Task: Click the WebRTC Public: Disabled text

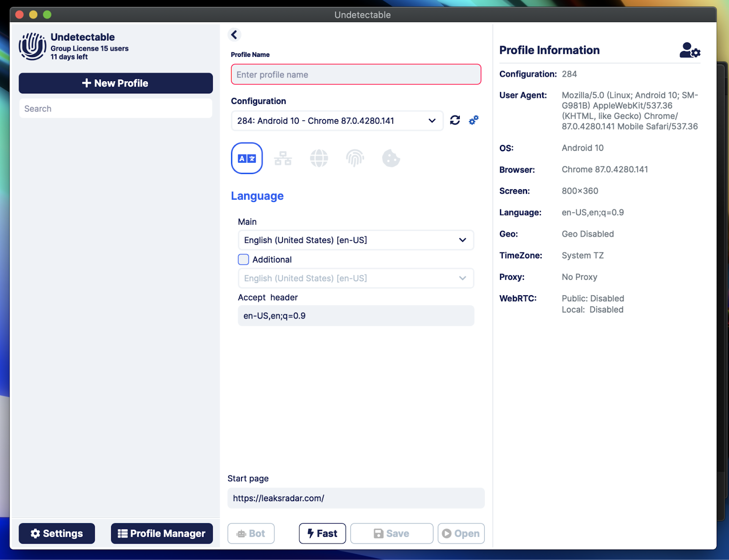Action: pos(593,298)
